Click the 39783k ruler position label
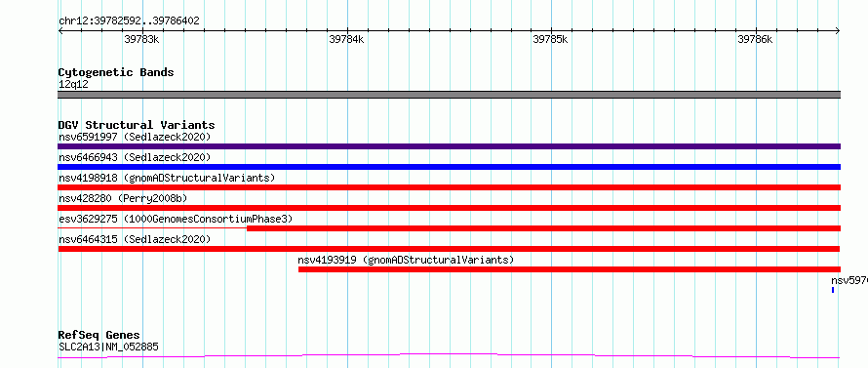 coord(142,39)
